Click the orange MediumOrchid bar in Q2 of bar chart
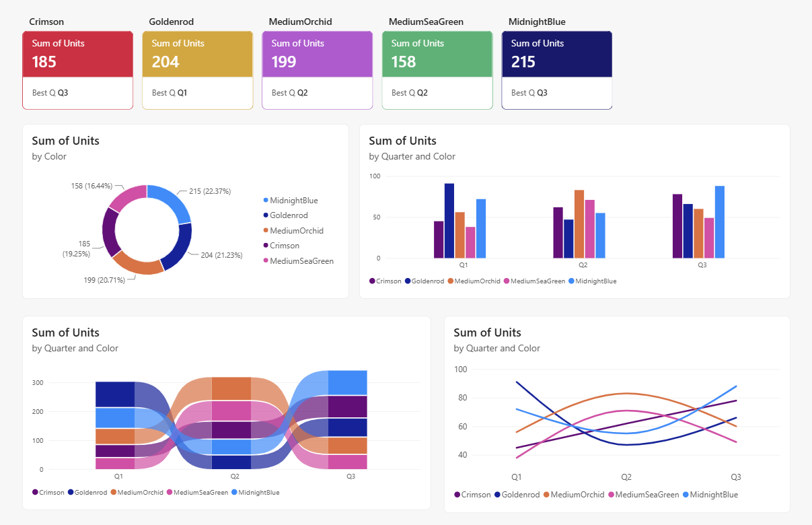 coord(579,224)
